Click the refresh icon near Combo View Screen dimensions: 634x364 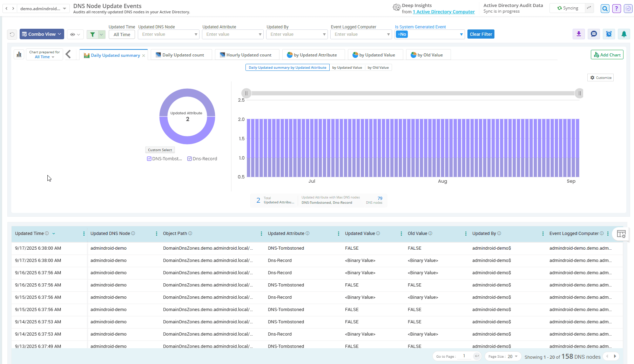coord(12,34)
